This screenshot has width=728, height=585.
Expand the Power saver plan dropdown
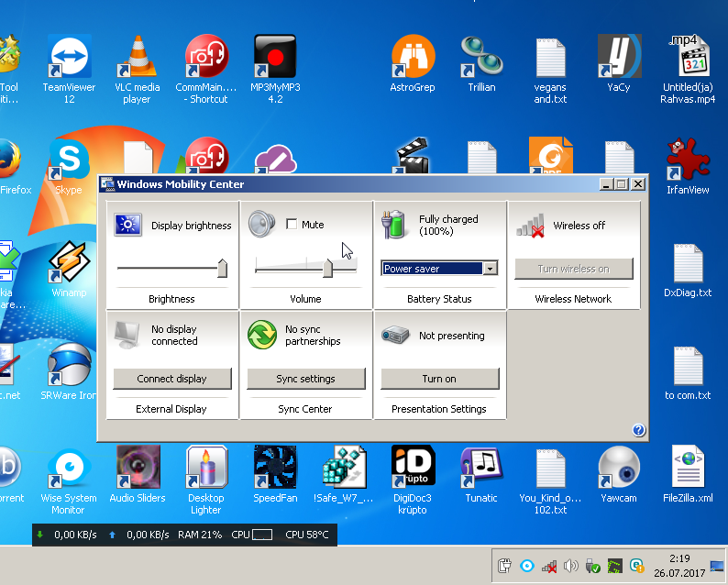point(491,269)
